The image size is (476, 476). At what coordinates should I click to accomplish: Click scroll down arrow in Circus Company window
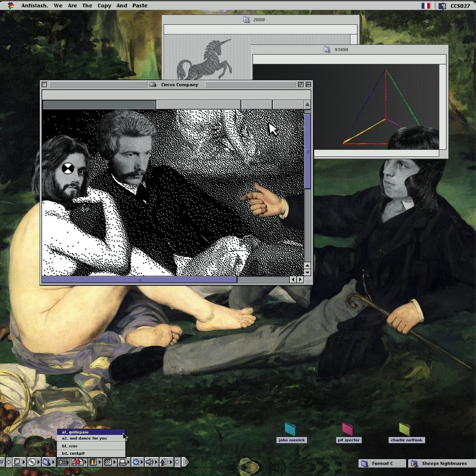tap(307, 273)
